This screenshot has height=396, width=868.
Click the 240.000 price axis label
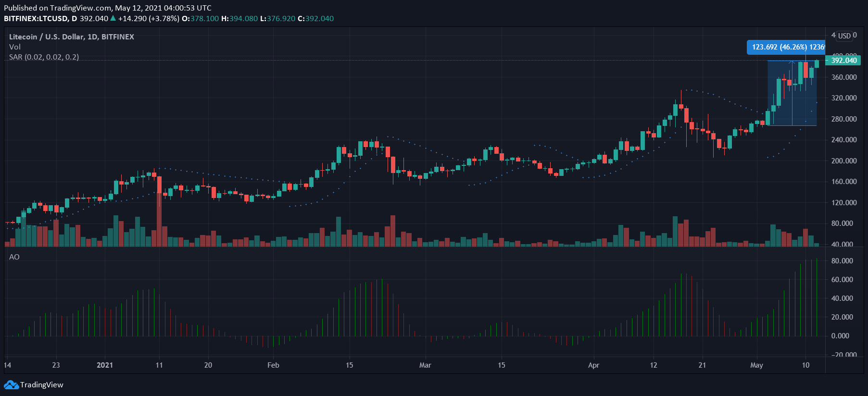(844, 140)
